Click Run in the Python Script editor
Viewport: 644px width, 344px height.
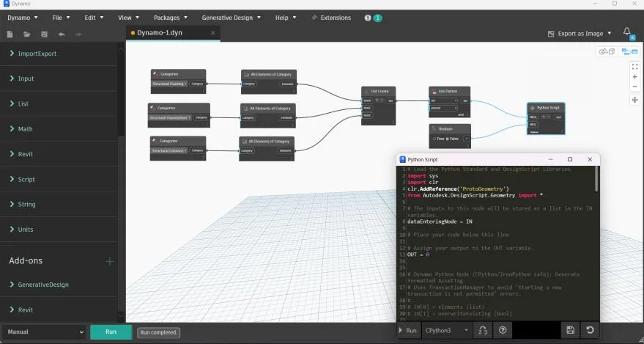coord(407,331)
